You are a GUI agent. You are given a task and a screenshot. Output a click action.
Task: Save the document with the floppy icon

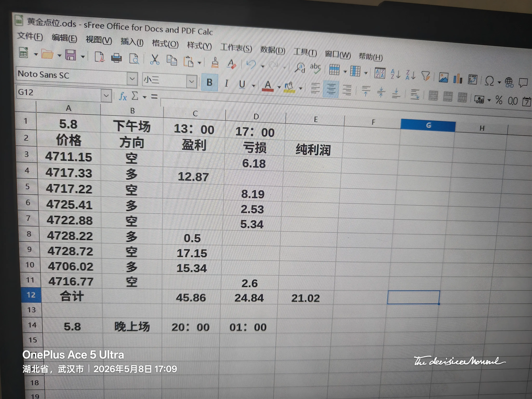71,55
